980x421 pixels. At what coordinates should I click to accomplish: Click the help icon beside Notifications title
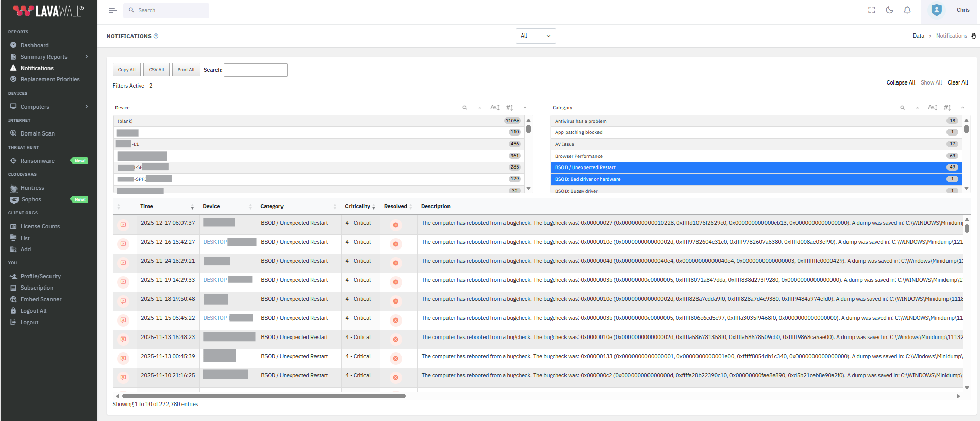pyautogui.click(x=156, y=36)
